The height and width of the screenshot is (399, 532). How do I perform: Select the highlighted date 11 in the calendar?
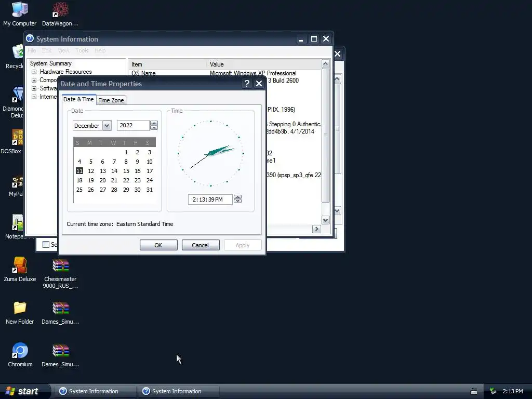pyautogui.click(x=79, y=171)
